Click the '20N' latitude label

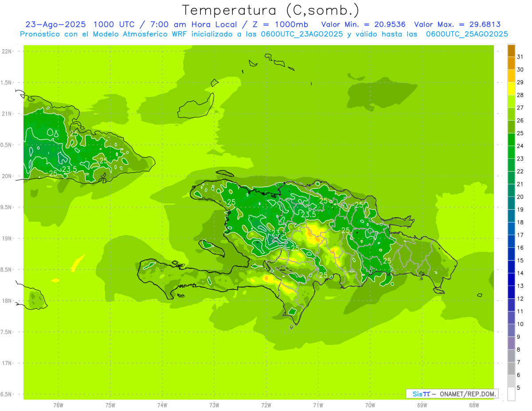point(6,176)
